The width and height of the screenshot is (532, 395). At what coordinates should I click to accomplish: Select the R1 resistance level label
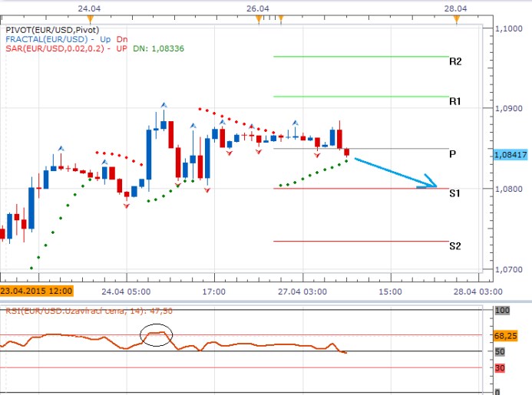(x=455, y=101)
